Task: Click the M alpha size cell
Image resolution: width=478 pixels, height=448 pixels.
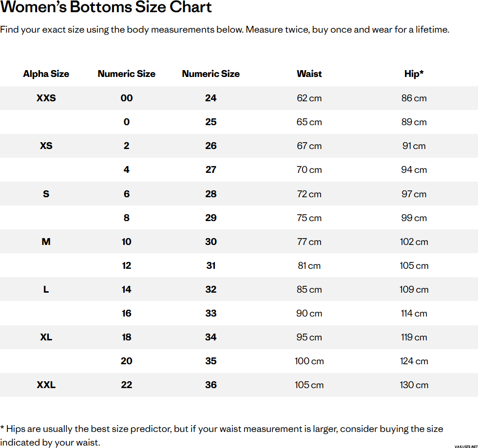Action: [x=46, y=242]
